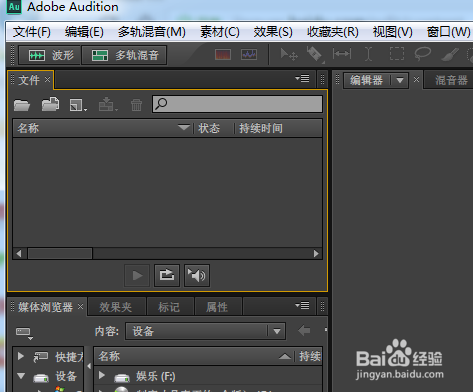Open the 效果(S) menu

[273, 32]
